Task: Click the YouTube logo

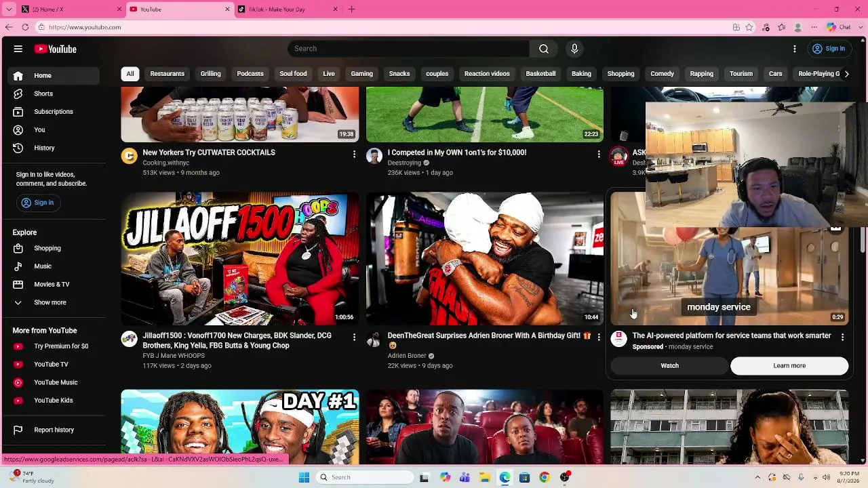Action: pyautogui.click(x=56, y=49)
